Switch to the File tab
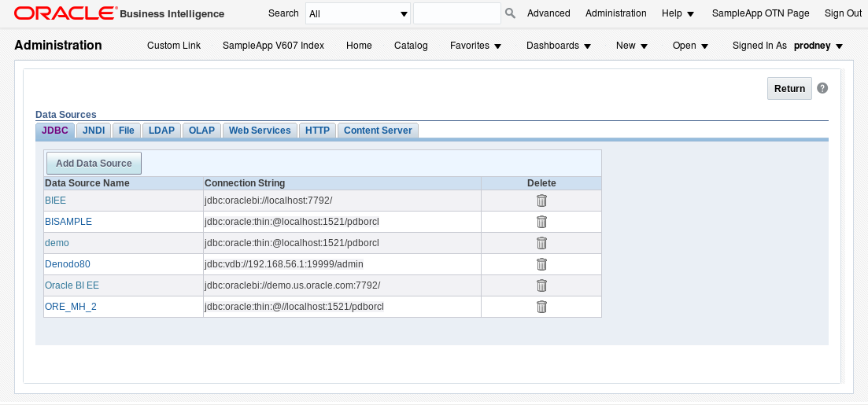Image resolution: width=868 pixels, height=405 pixels. (x=127, y=131)
